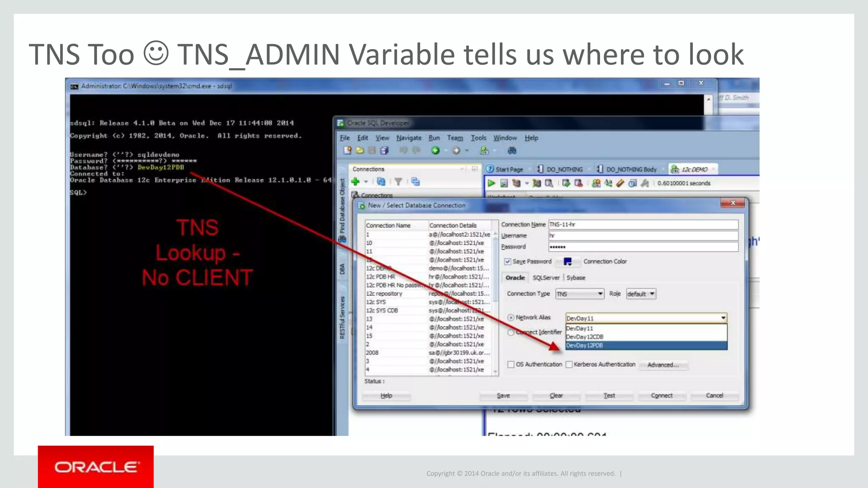Click the Rollback icon in worksheet toolbar
The width and height of the screenshot is (868, 488).
point(578,183)
